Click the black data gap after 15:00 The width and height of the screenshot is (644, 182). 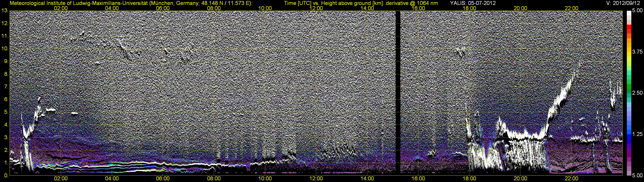tap(398, 92)
